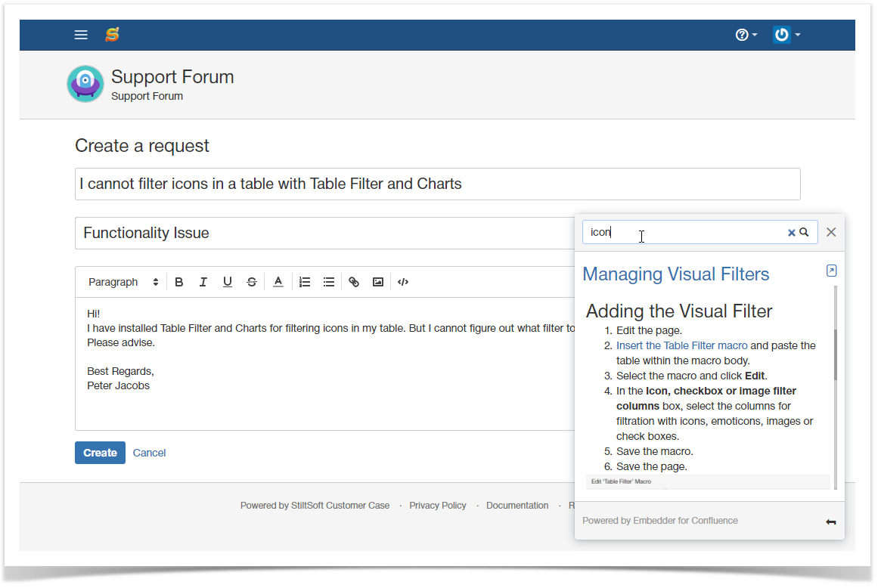Clear the search text with the x icon
881x588 pixels.
coord(791,233)
